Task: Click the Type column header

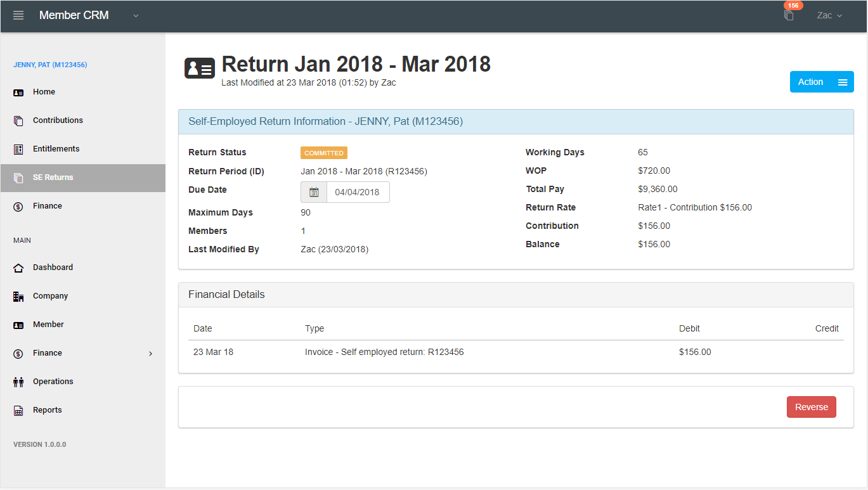Action: tap(314, 328)
